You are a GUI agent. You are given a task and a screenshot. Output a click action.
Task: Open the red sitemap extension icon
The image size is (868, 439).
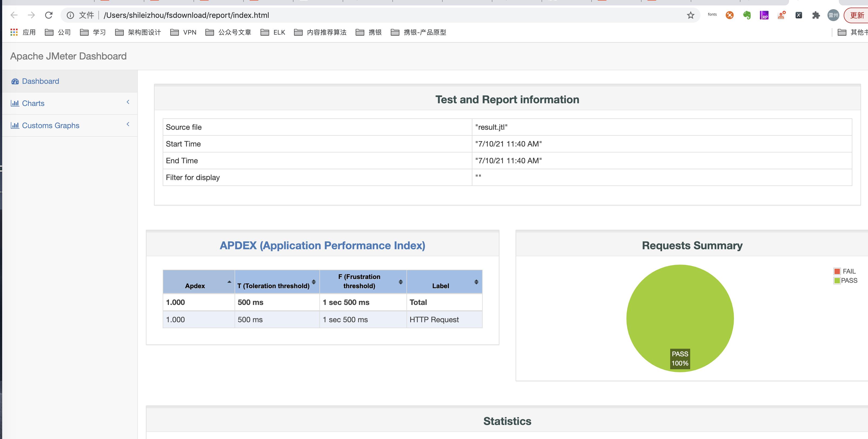(782, 15)
